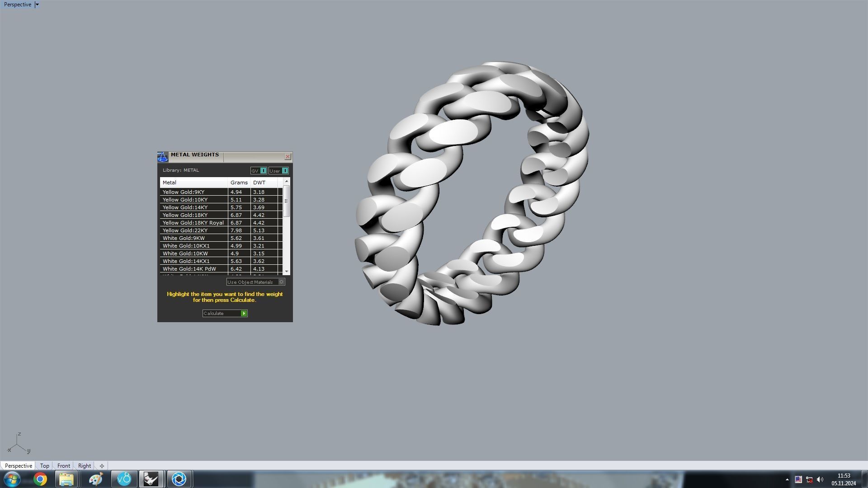Toggle Use Object Materials option
The height and width of the screenshot is (488, 868).
pyautogui.click(x=255, y=282)
